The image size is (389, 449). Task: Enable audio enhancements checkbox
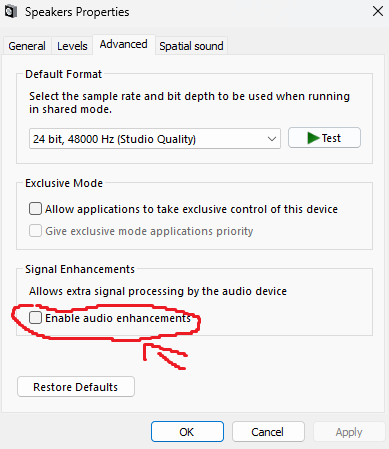coord(35,318)
